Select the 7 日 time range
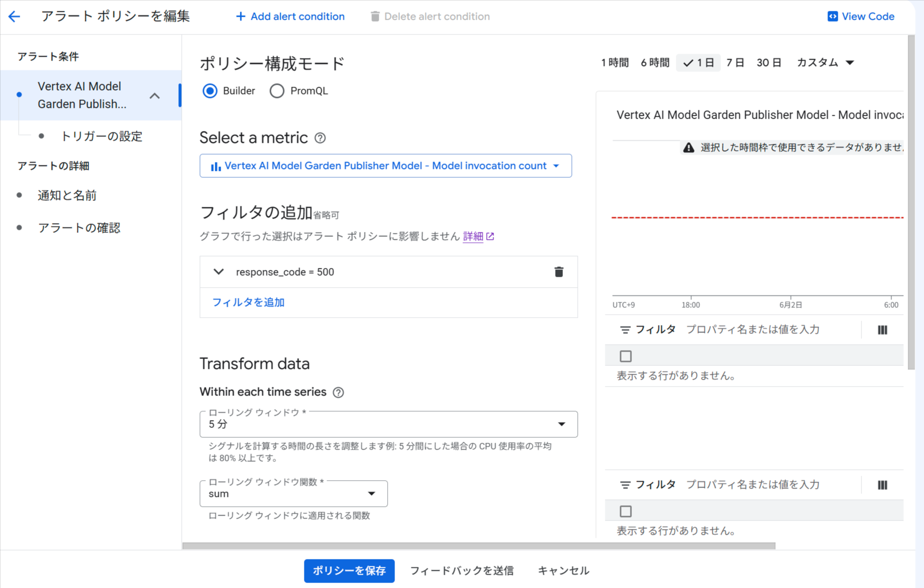 click(x=735, y=63)
